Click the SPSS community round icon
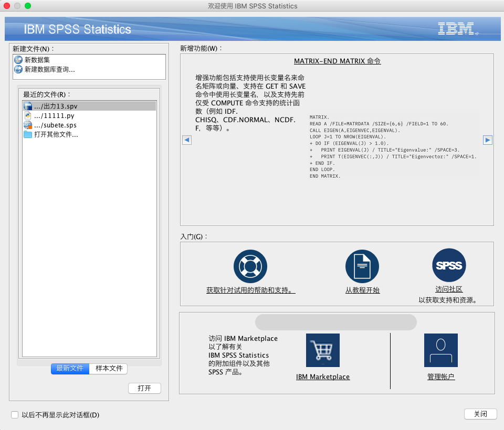The width and height of the screenshot is (504, 430). pyautogui.click(x=449, y=265)
